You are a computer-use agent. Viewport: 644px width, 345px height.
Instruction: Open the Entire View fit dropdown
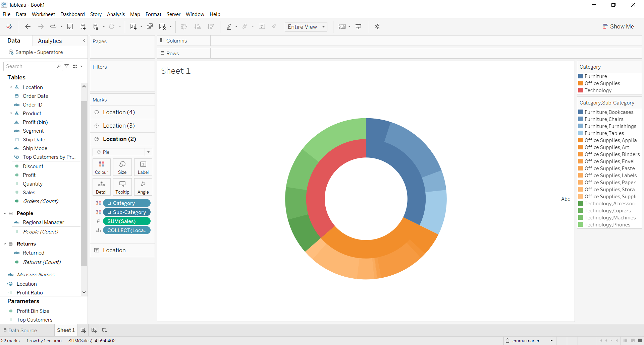pos(323,26)
